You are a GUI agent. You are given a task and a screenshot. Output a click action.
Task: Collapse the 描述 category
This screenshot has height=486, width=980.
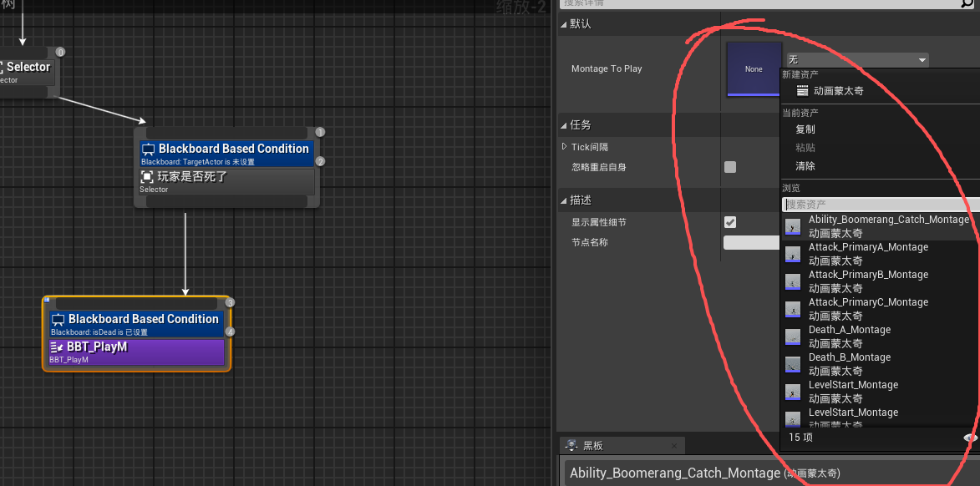(x=565, y=200)
